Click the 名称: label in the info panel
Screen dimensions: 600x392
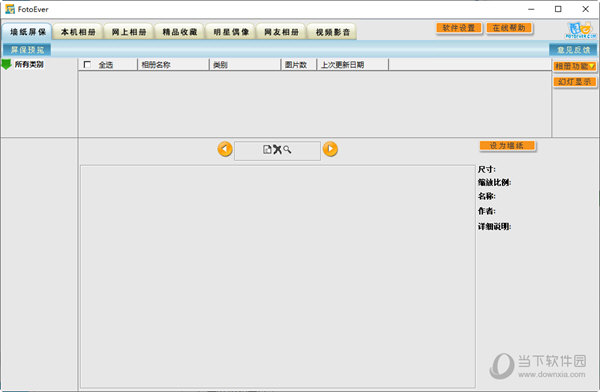(487, 196)
